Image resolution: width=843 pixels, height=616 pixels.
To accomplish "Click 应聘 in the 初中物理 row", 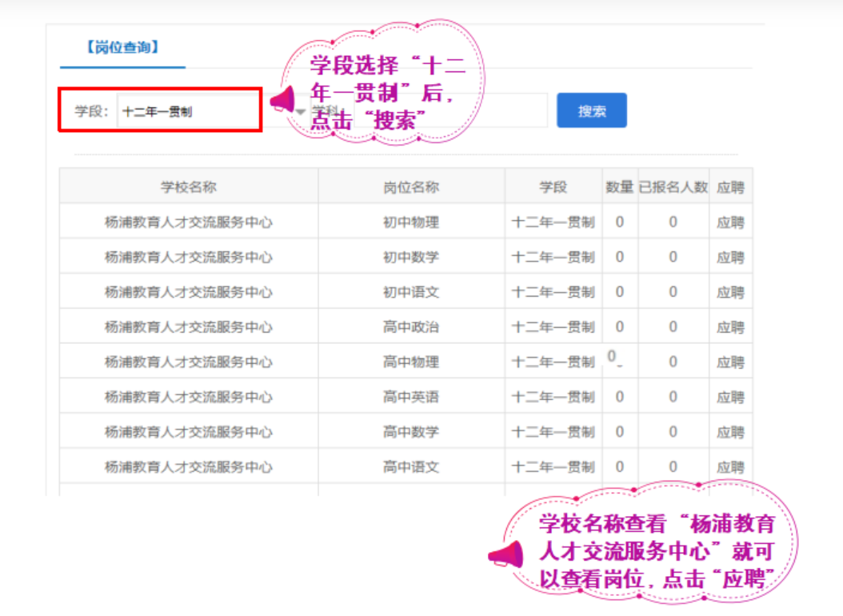I will click(729, 222).
